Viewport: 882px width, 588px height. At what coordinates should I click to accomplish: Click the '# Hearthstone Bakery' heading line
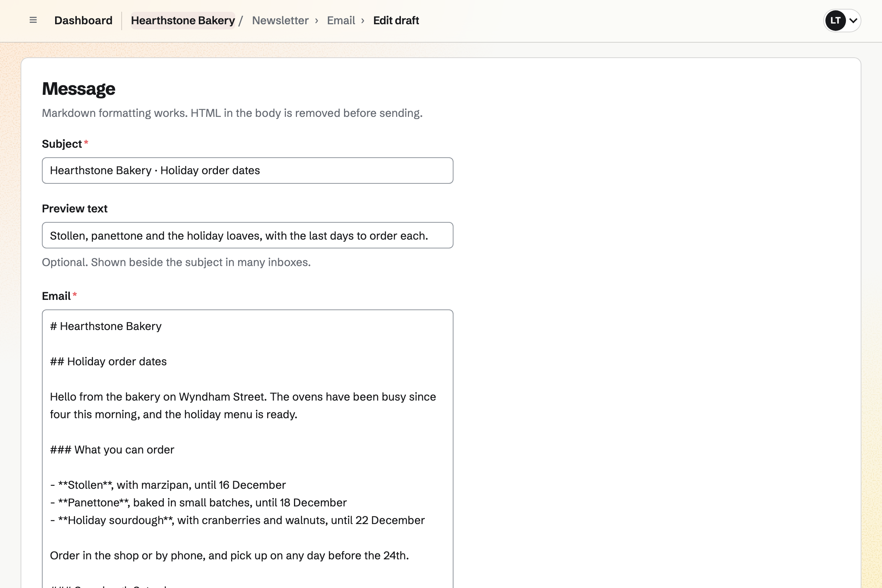(x=106, y=326)
